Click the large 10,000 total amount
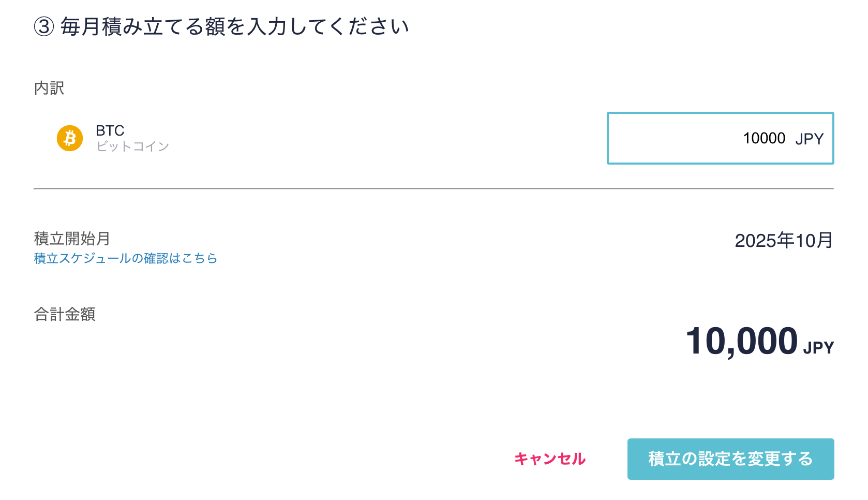The width and height of the screenshot is (868, 500). pos(742,342)
